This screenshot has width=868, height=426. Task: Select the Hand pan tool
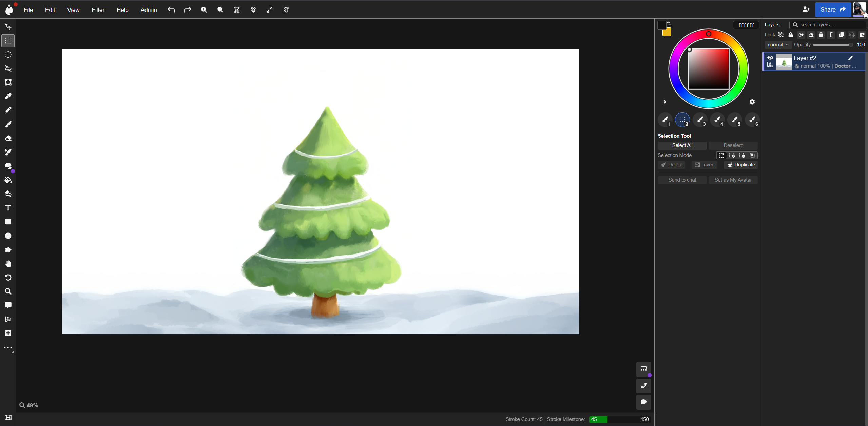coord(8,264)
